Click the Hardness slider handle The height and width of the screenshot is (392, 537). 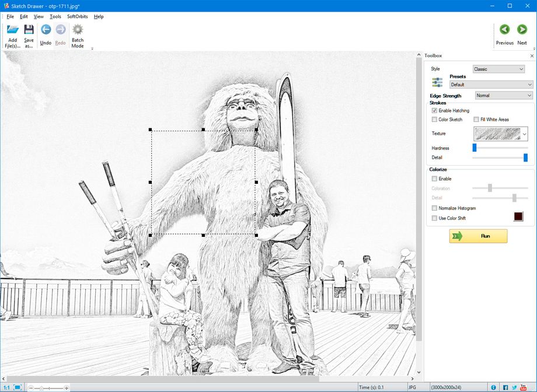(475, 148)
